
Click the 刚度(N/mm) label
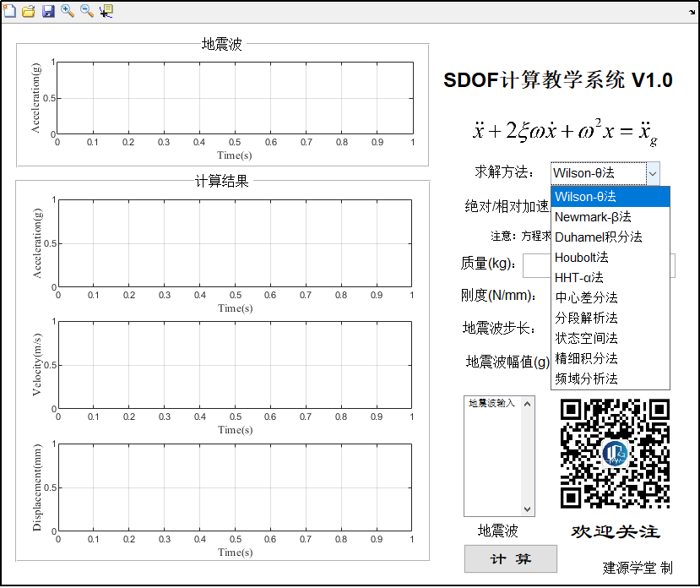499,296
